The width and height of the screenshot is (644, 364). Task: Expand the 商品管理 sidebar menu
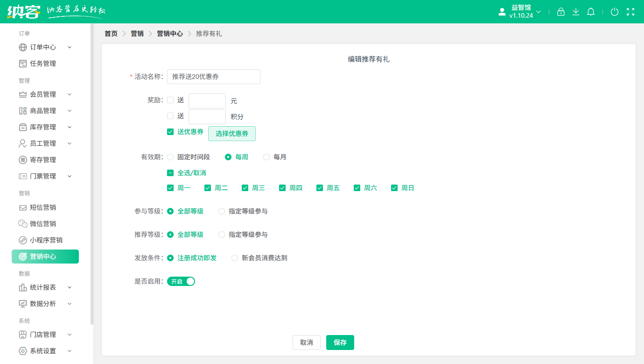[x=43, y=110]
